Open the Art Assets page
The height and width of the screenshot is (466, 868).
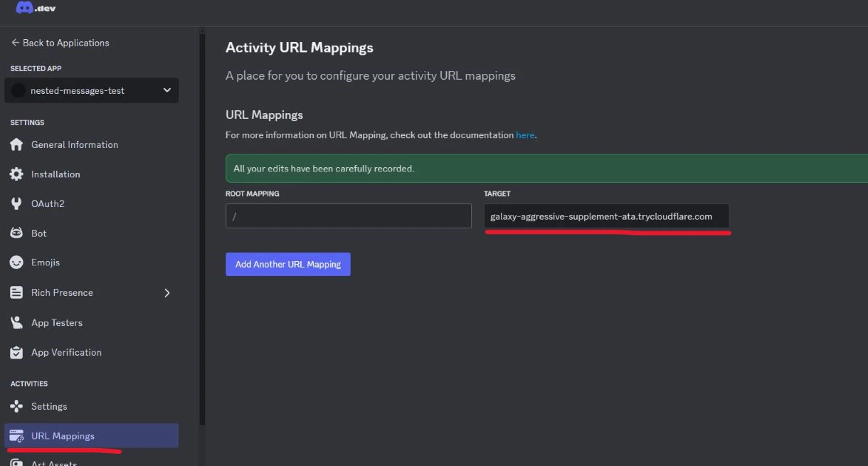pyautogui.click(x=54, y=462)
